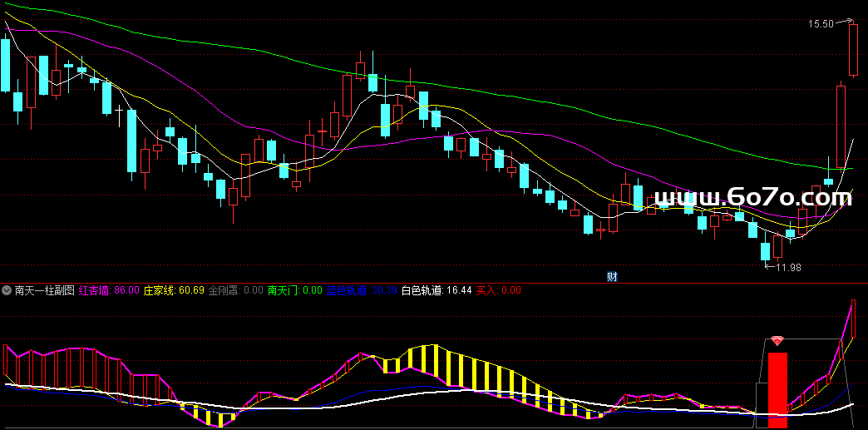Image resolution: width=868 pixels, height=430 pixels.
Task: Click the 财 financial info marker icon
Action: [611, 276]
